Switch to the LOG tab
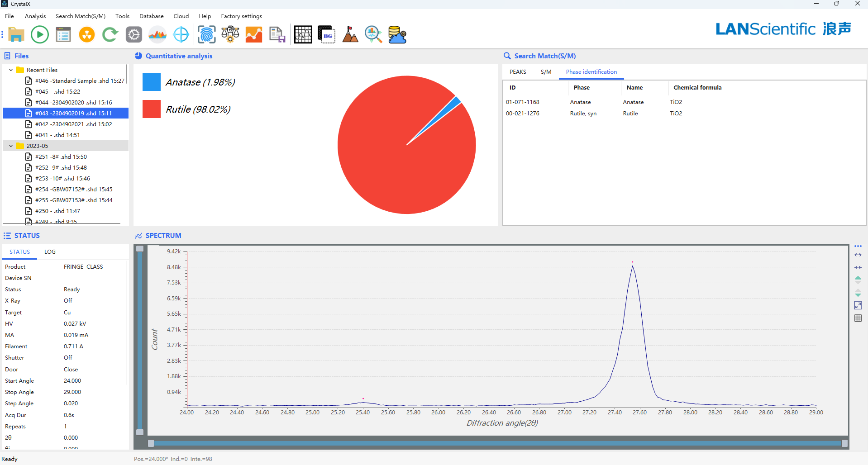This screenshot has height=465, width=868. click(50, 252)
